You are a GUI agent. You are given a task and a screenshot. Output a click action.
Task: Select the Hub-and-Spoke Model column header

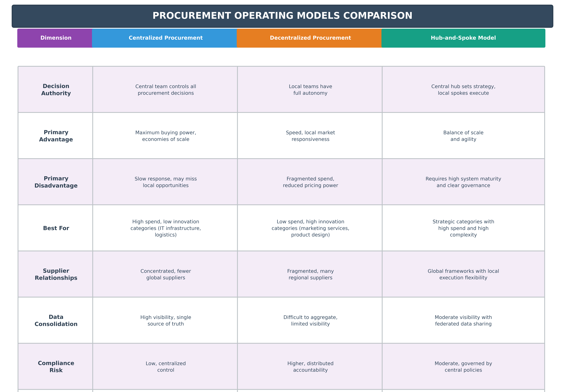coord(463,38)
